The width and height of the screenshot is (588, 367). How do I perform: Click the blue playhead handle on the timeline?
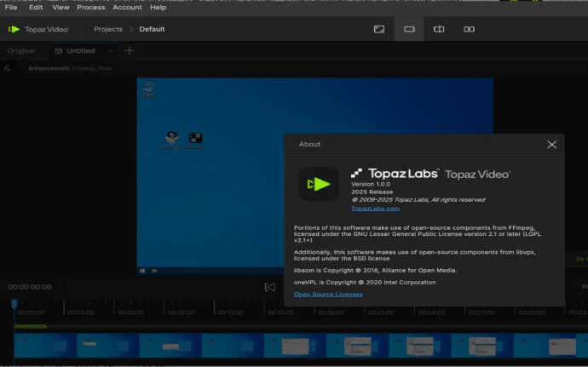pyautogui.click(x=14, y=303)
